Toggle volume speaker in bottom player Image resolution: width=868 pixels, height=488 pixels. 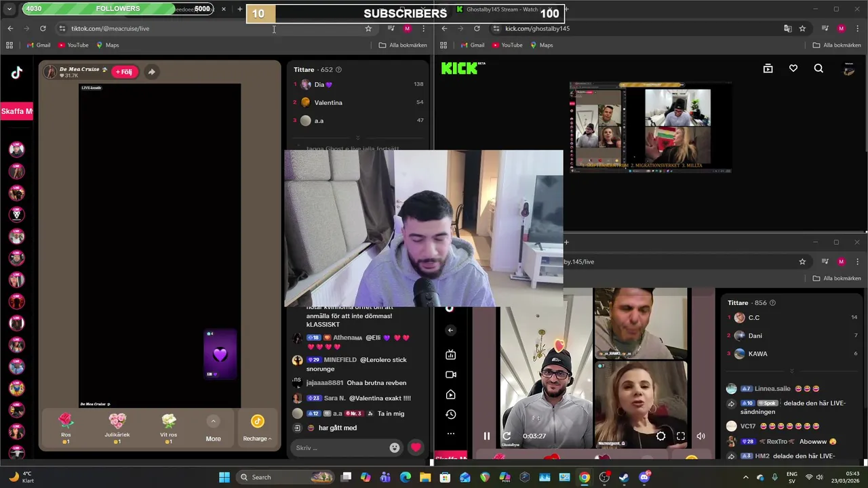[701, 436]
